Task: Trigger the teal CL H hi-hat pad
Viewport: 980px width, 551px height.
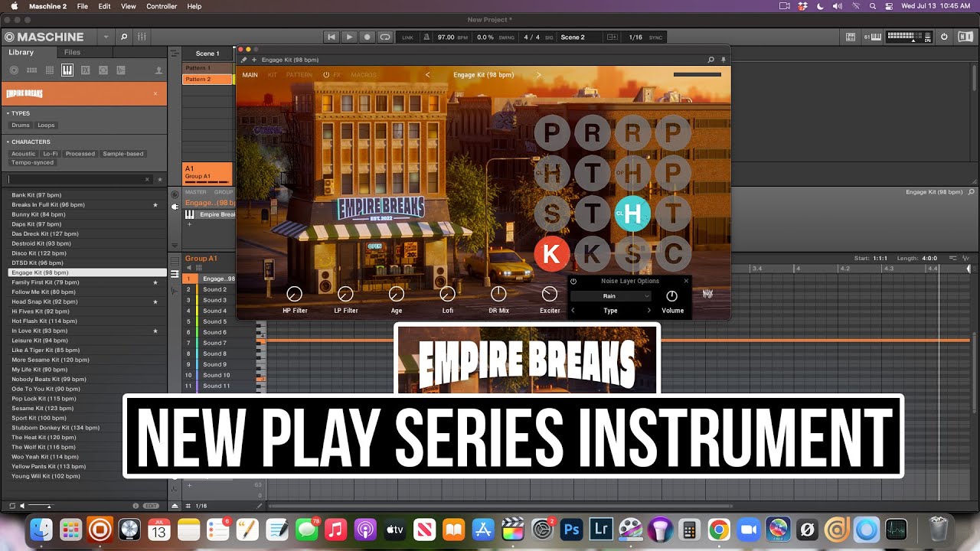Action: pyautogui.click(x=632, y=214)
